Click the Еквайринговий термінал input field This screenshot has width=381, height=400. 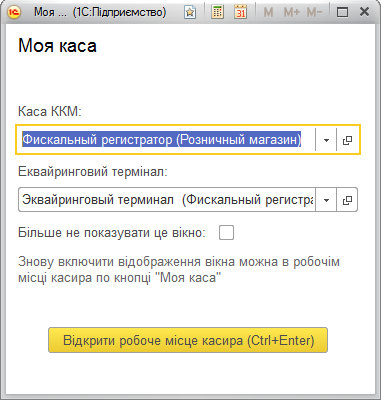click(x=167, y=200)
